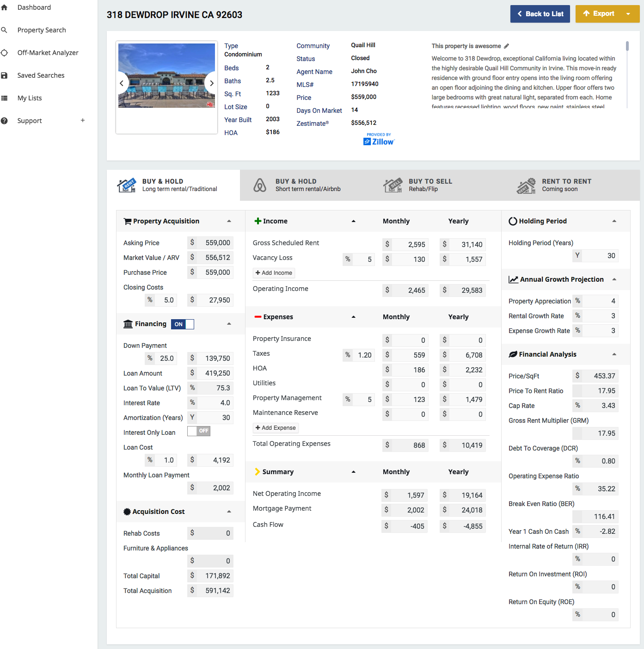The image size is (644, 649).
Task: Click the Airbnb logo icon
Action: click(260, 185)
